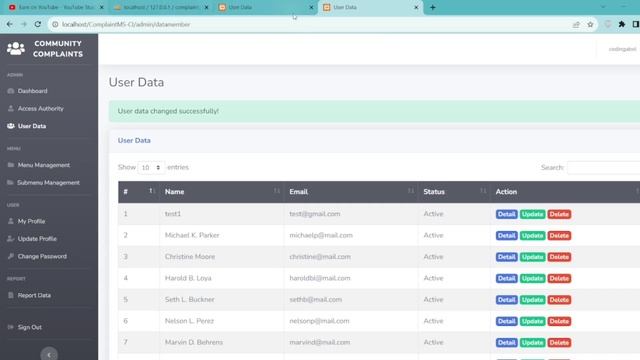Screen dimensions: 640x360
Task: Click the My Profile person icon
Action: point(11,221)
